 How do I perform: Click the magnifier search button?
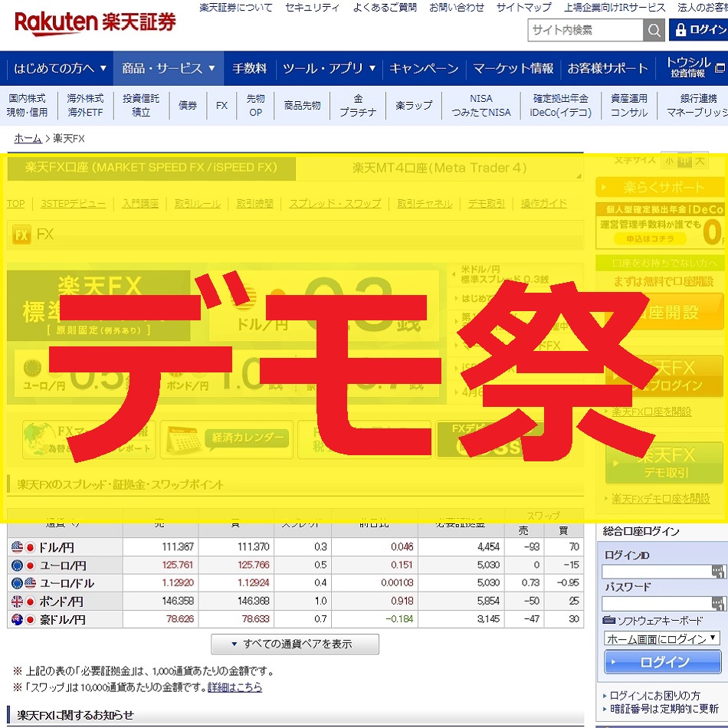point(654,30)
